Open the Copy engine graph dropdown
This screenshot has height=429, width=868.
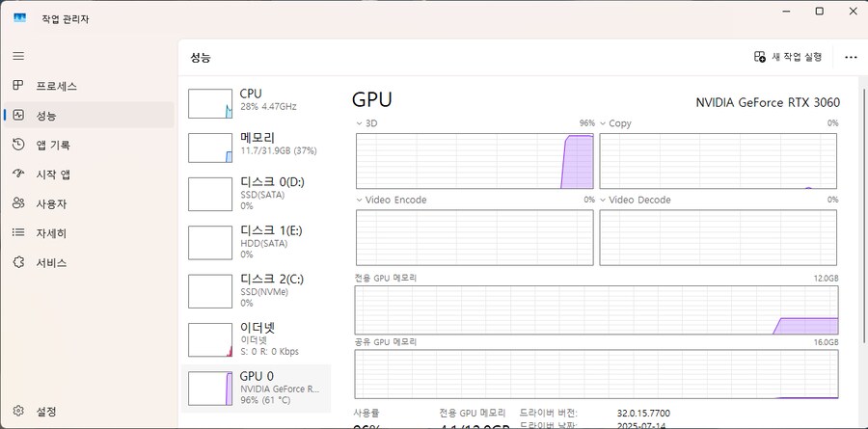click(603, 122)
